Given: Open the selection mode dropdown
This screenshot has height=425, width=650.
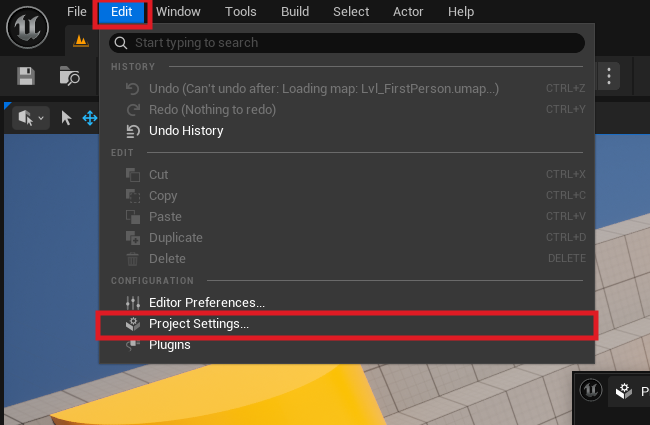Looking at the screenshot, I should [30, 118].
